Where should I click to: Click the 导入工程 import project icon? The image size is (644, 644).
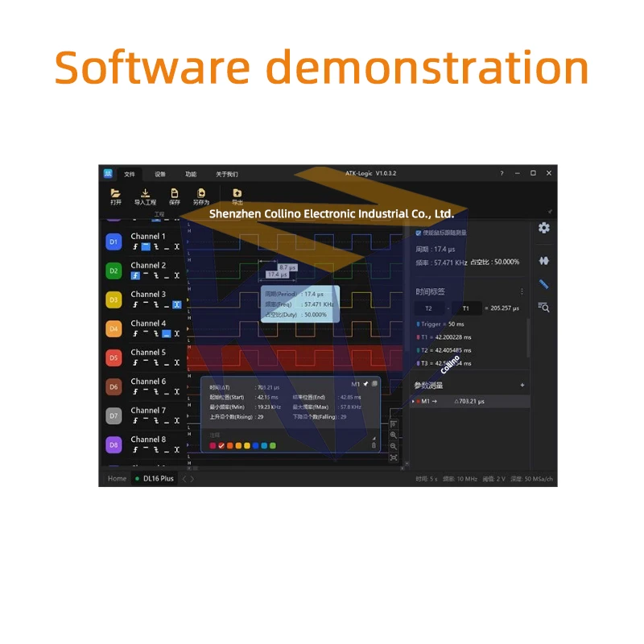tap(145, 196)
